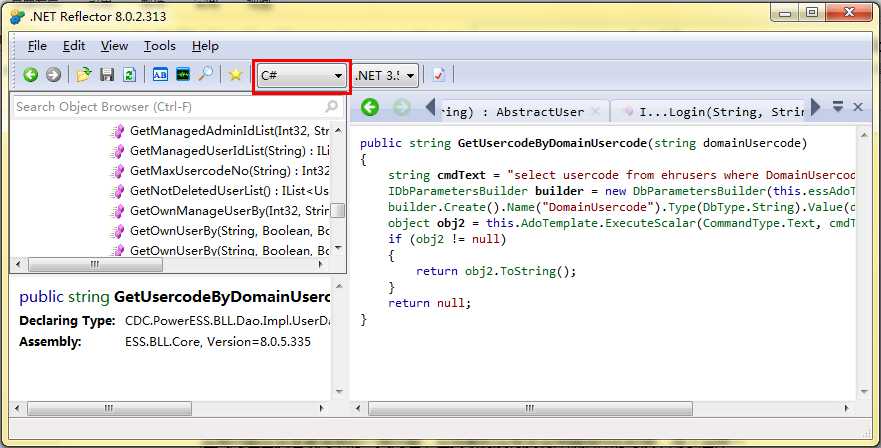This screenshot has height=448, width=881.
Task: Open the File menu
Action: 37,46
